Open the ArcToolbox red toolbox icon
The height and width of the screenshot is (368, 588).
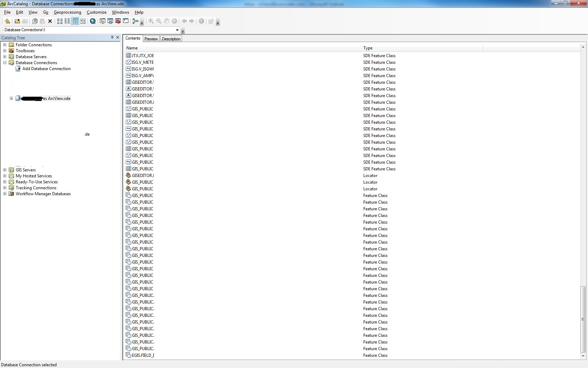[x=118, y=21]
